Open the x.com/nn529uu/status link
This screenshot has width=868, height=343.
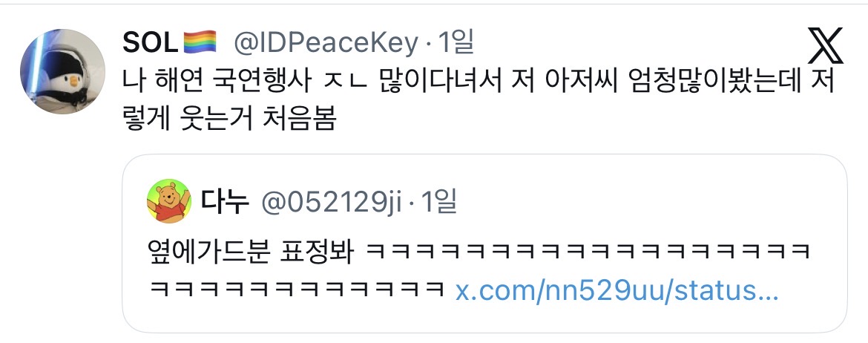click(617, 290)
